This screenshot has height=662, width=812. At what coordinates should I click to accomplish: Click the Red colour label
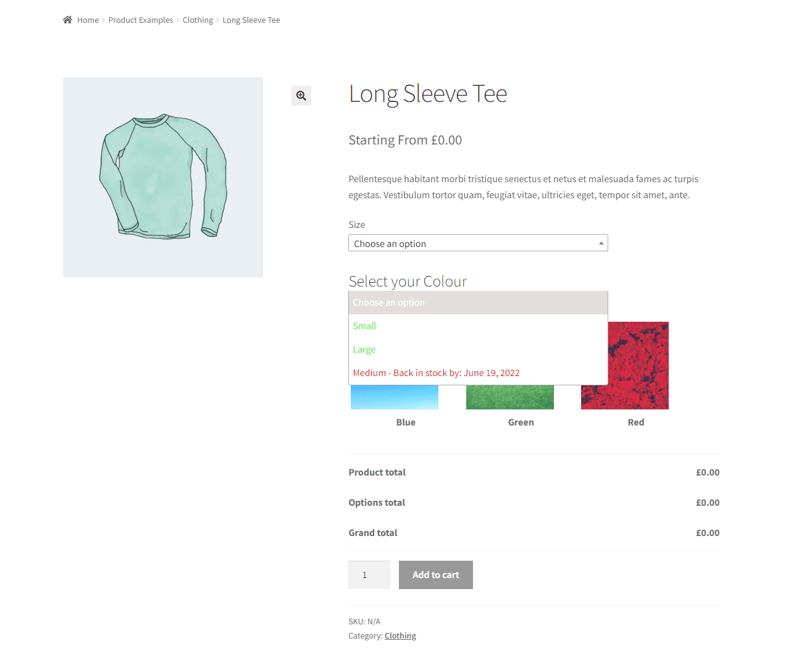(636, 422)
